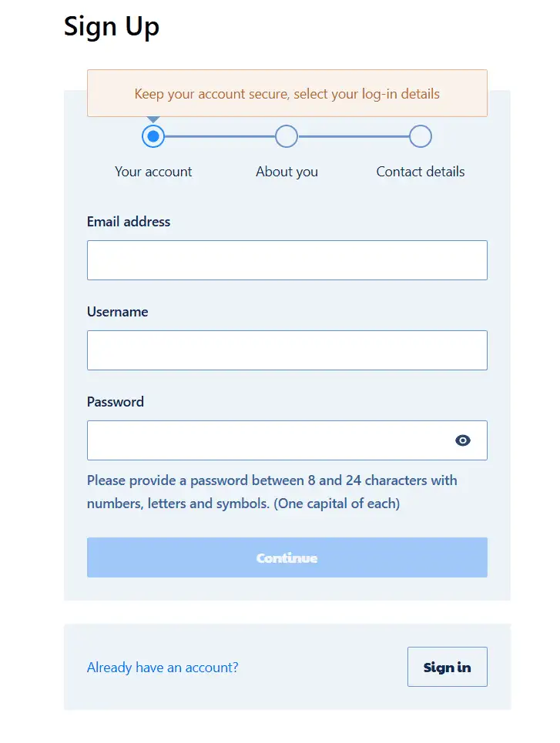Jump to the 'Contact details' step label

[x=420, y=172]
